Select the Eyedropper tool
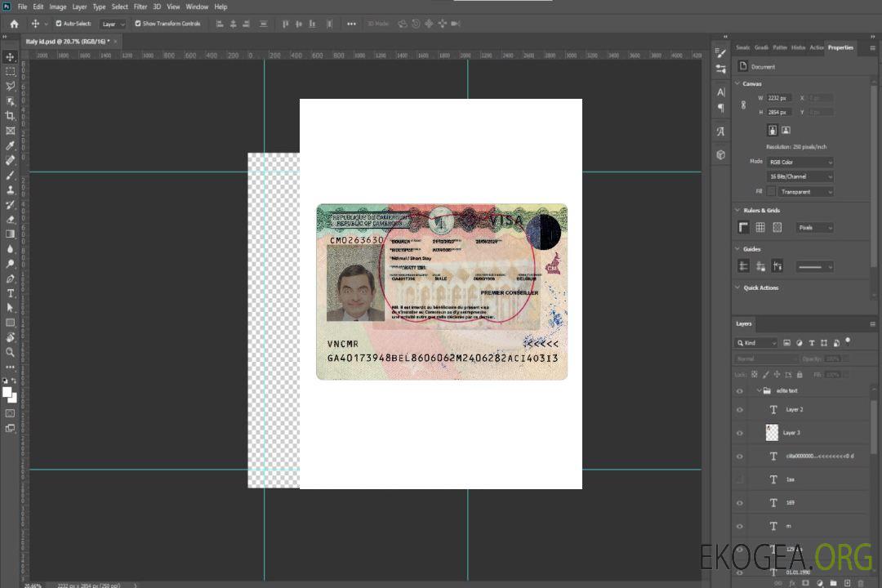This screenshot has height=588, width=882. [10, 145]
